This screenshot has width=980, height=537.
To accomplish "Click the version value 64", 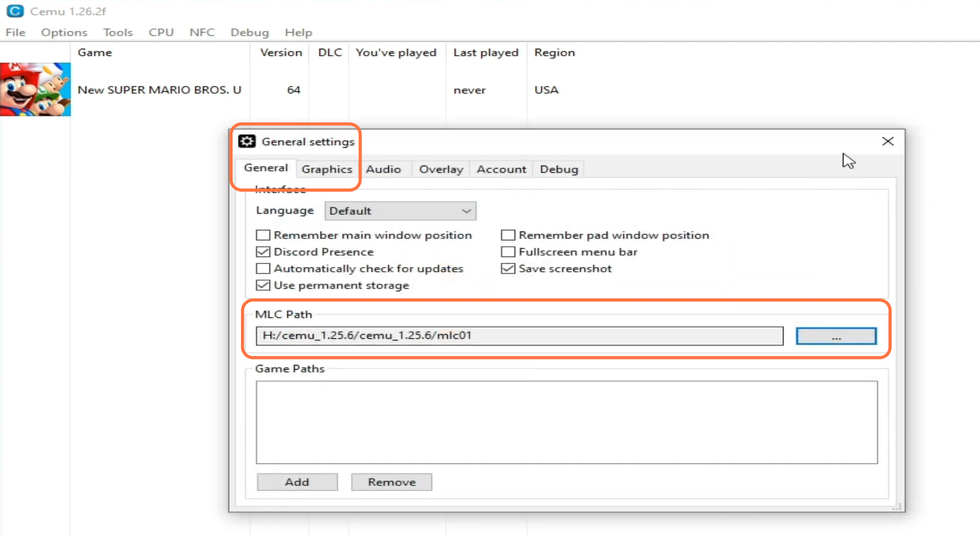I will tap(294, 90).
